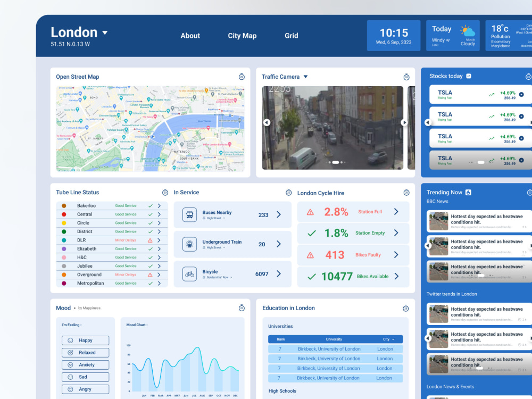Click the Buses Nearby bus icon

(x=189, y=215)
